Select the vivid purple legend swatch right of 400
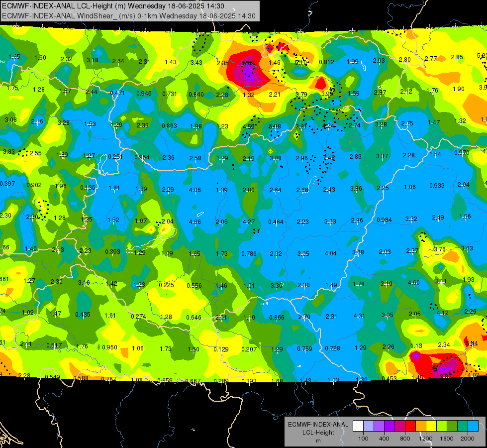Screen dimensions: 487x448 [x=390, y=426]
